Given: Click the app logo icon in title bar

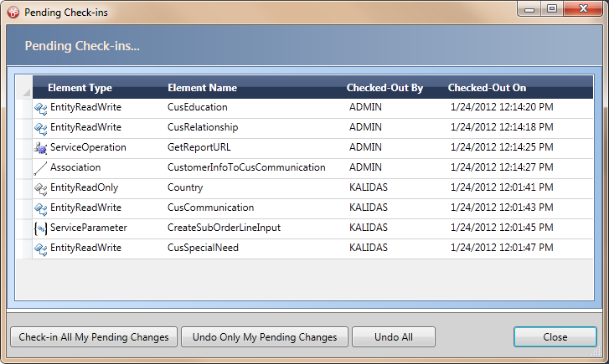Looking at the screenshot, I should 13,13.
